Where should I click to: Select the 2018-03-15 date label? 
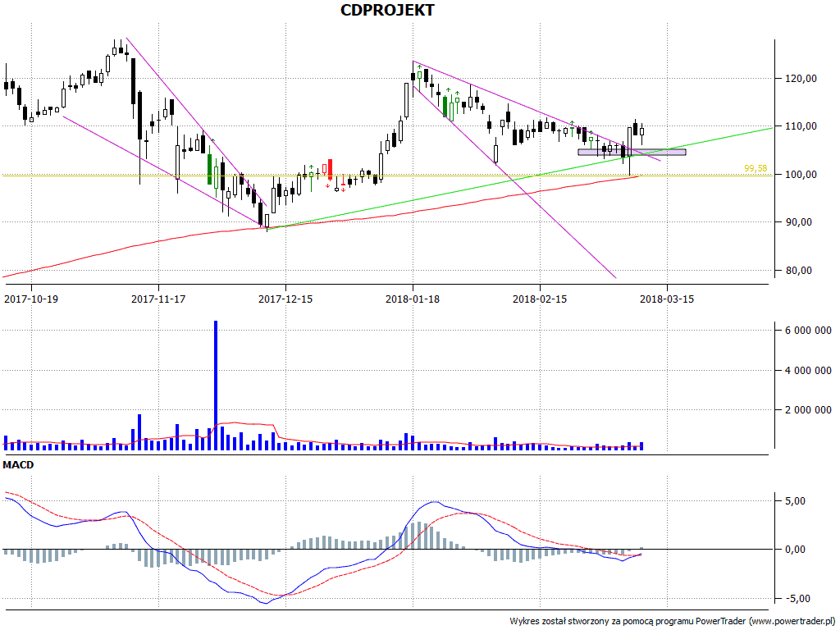click(x=666, y=299)
